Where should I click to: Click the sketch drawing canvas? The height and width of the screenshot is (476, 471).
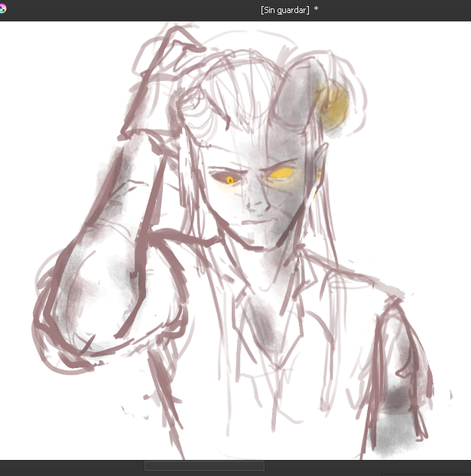point(235,240)
